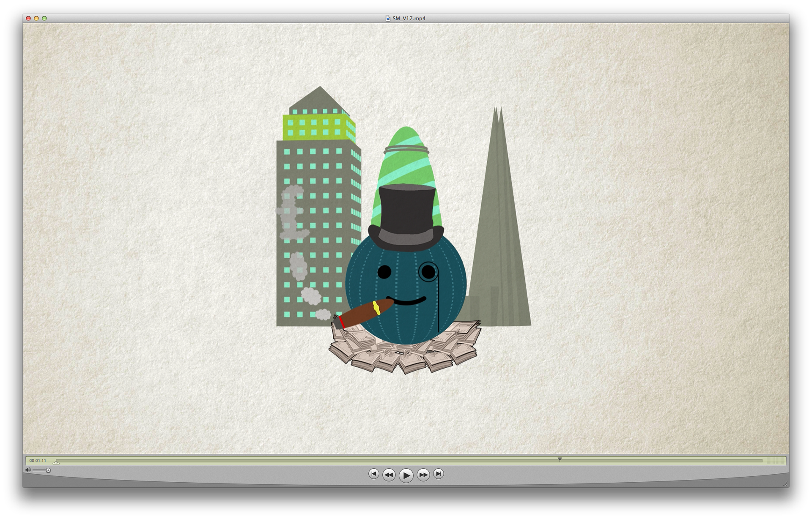812x519 pixels.
Task: Click the document proxy icon in the title bar
Action: (x=388, y=19)
